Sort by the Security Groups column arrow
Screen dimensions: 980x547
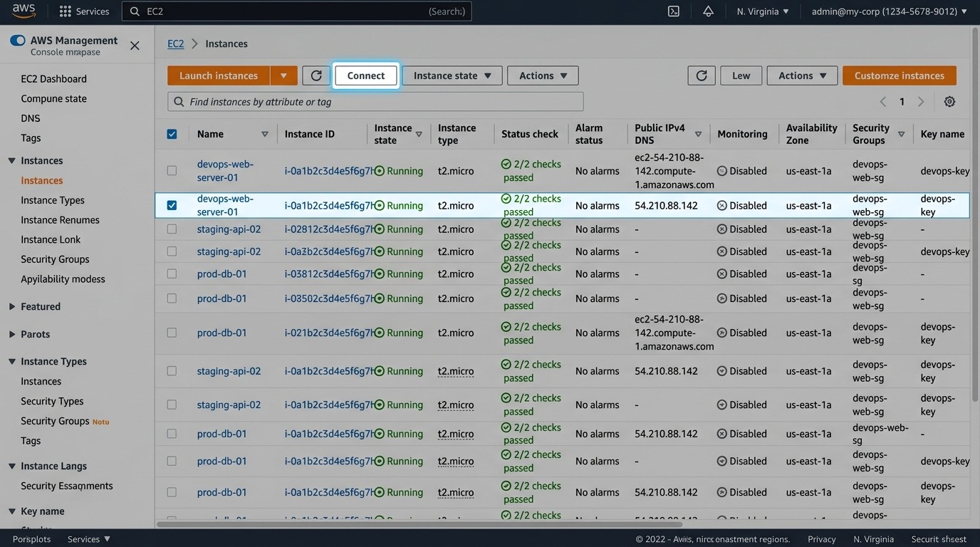tap(901, 134)
